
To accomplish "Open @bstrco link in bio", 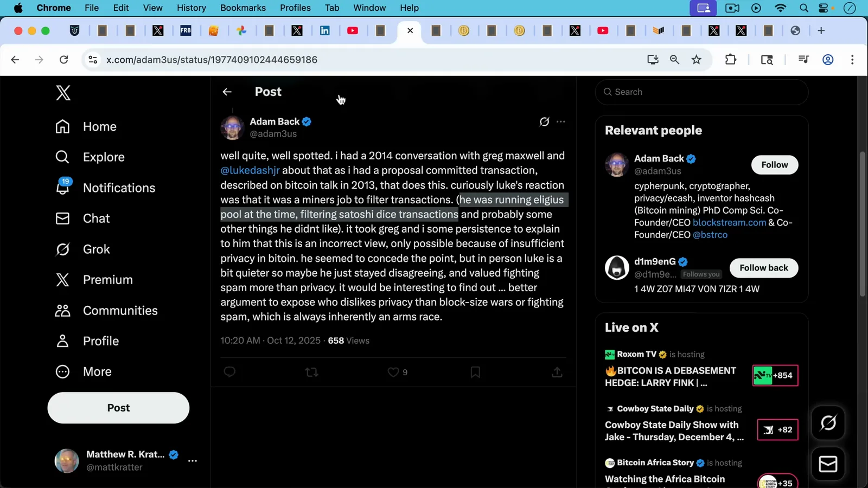I will [710, 235].
